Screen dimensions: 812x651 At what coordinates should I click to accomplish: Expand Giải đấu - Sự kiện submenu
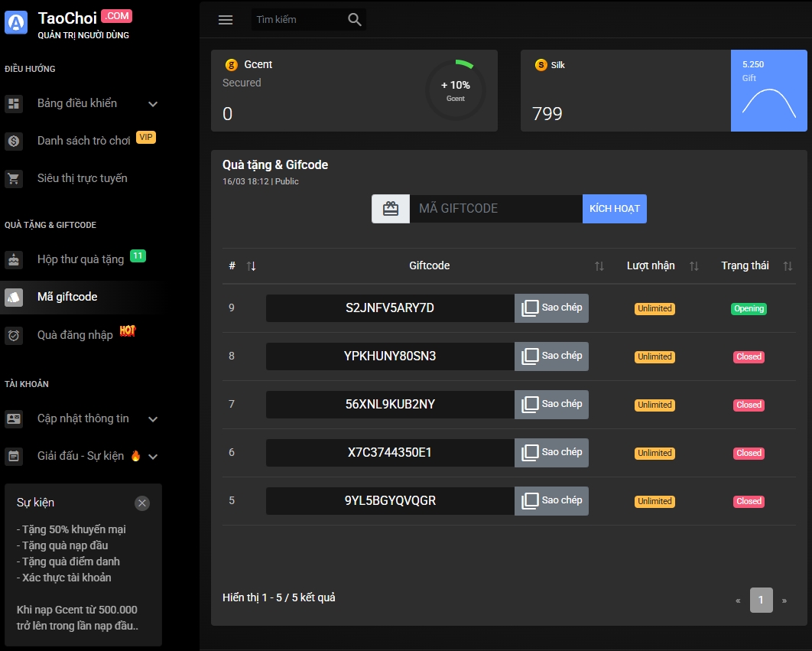pos(153,457)
